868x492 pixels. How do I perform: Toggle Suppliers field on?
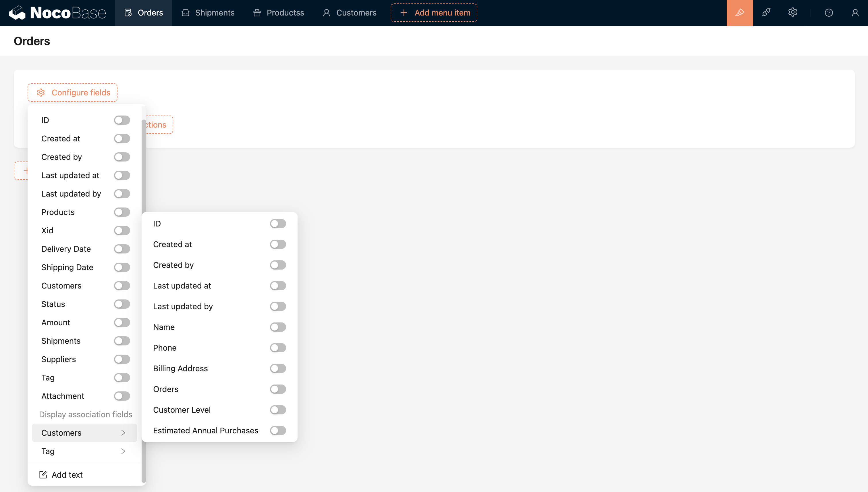pyautogui.click(x=122, y=359)
